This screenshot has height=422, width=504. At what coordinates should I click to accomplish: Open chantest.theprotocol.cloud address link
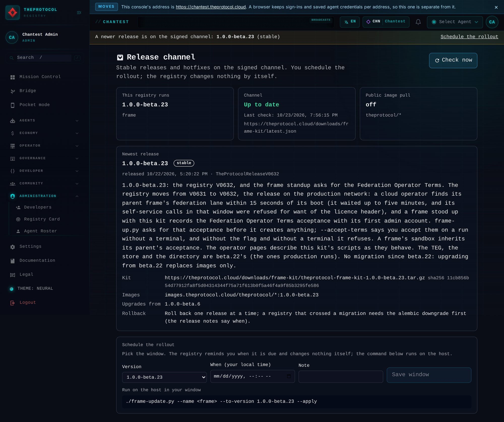click(x=211, y=7)
